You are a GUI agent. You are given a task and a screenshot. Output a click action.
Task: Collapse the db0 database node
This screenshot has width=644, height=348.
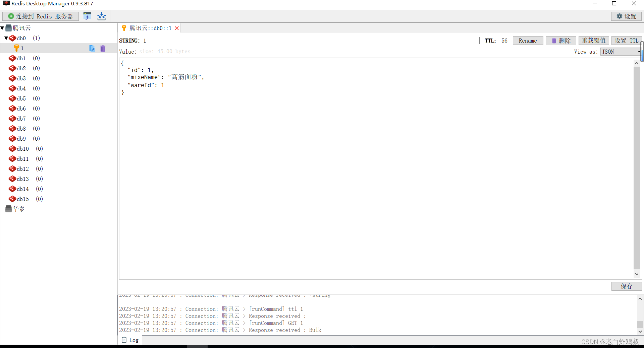pyautogui.click(x=6, y=38)
